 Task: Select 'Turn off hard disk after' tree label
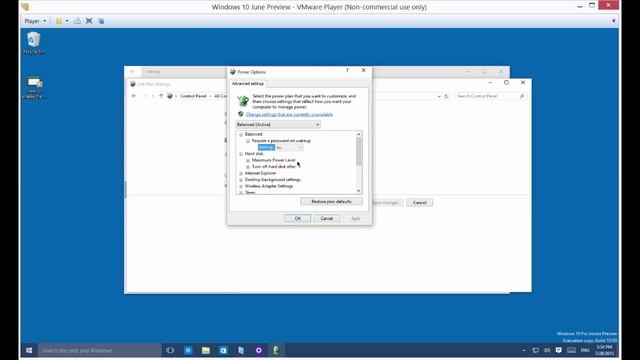(x=273, y=167)
